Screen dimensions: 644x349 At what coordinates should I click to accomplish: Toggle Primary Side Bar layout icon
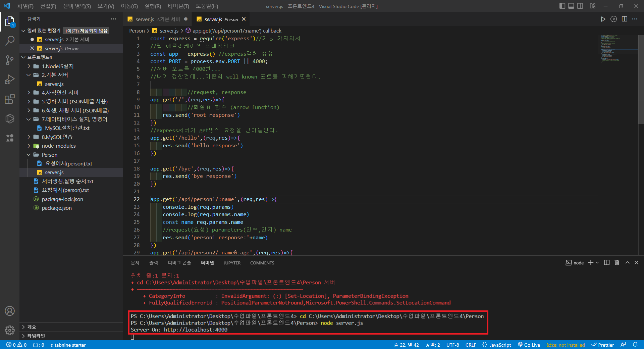click(562, 6)
